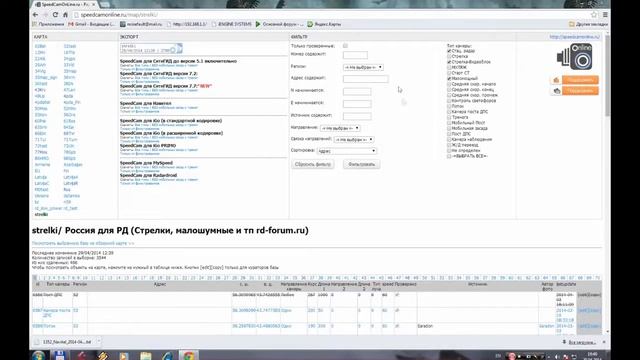
Task: Go back using the browser back arrow
Action: [x=36, y=15]
